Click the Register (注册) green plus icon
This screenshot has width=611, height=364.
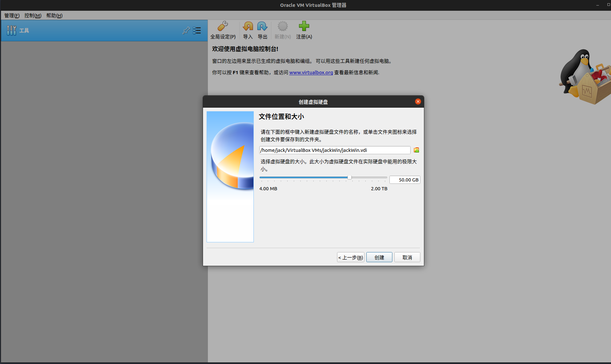pos(304,26)
